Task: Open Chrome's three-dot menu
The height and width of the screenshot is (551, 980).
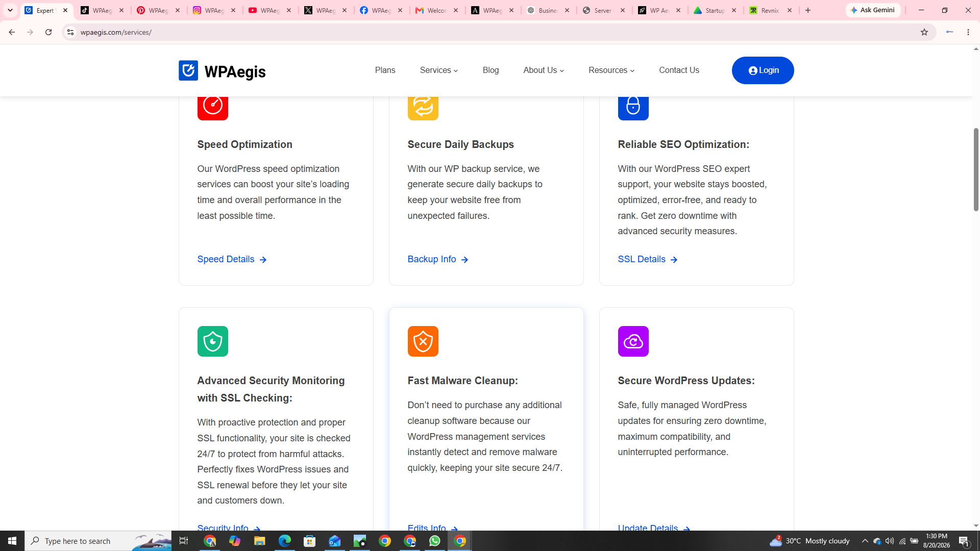Action: (x=968, y=32)
